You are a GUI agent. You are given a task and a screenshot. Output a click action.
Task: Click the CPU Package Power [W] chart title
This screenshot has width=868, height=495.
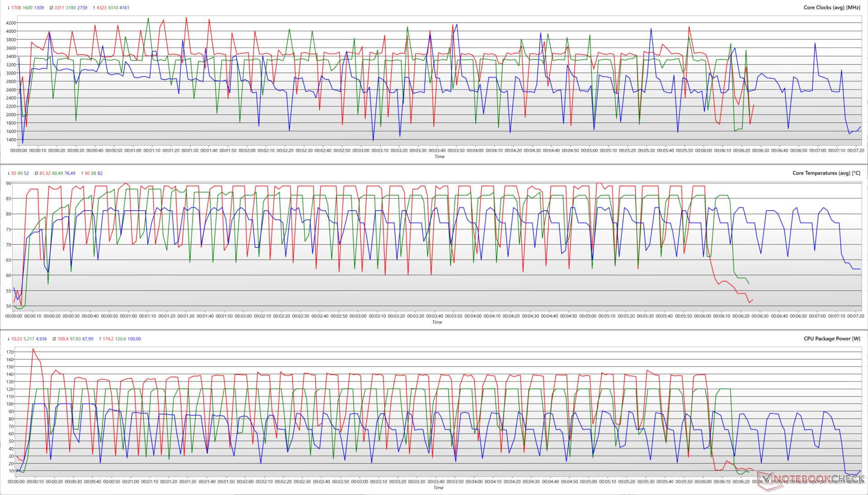point(832,339)
